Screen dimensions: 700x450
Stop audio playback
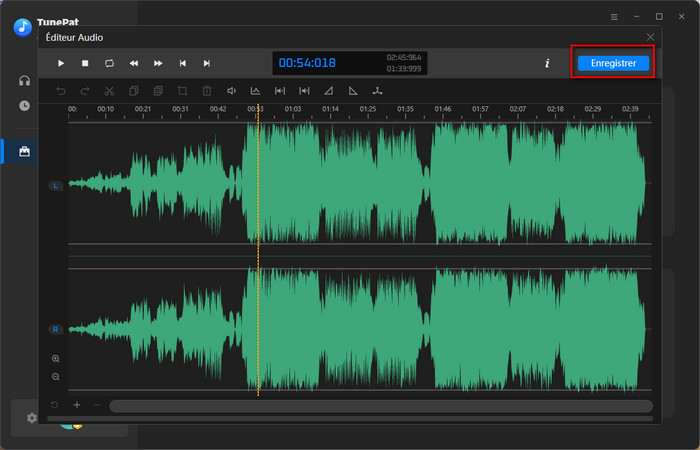pyautogui.click(x=85, y=63)
